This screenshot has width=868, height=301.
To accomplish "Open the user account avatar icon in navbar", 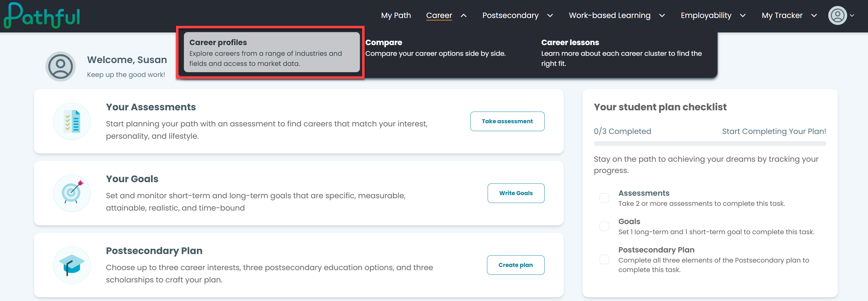I will (837, 15).
